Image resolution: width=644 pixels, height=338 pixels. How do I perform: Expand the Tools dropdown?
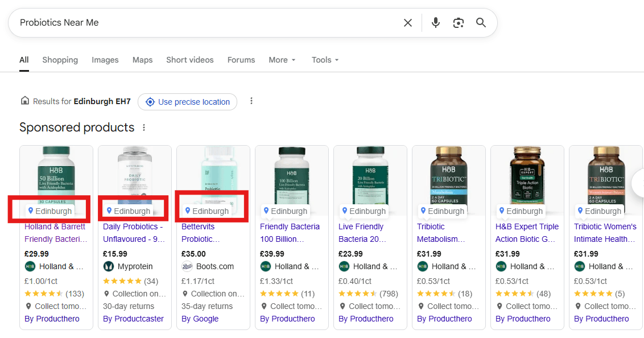(x=325, y=60)
